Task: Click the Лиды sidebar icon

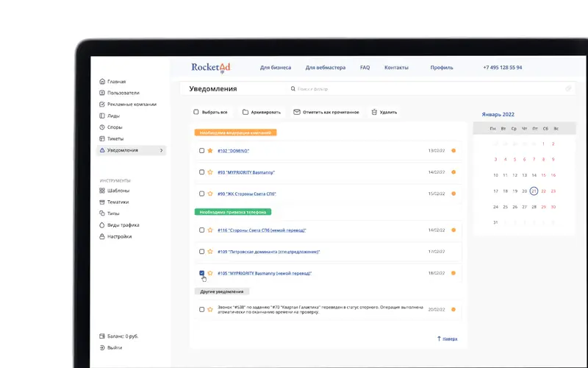Action: point(102,116)
